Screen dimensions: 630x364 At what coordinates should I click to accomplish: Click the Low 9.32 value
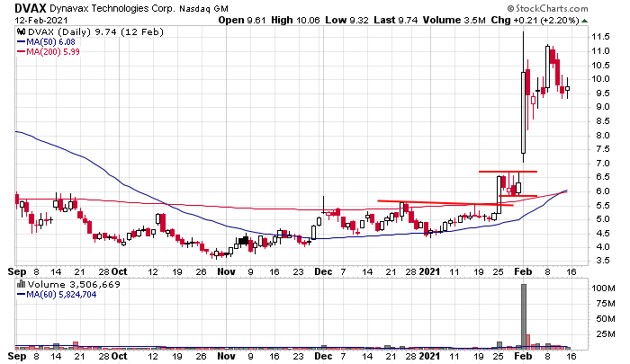346,20
